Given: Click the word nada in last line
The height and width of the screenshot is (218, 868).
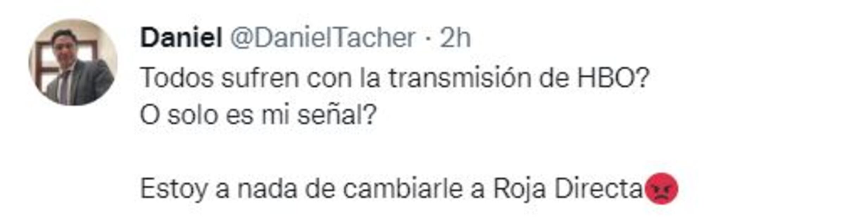Looking at the screenshot, I should (267, 189).
